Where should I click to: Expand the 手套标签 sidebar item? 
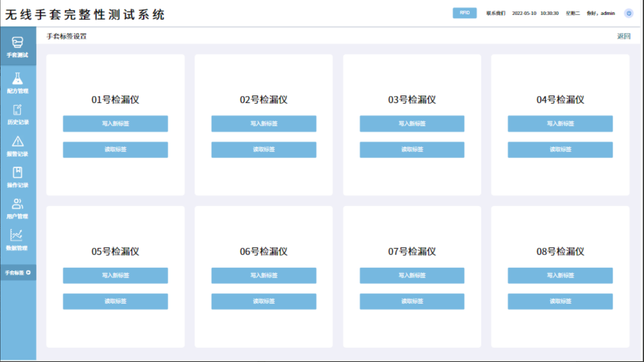(18, 272)
